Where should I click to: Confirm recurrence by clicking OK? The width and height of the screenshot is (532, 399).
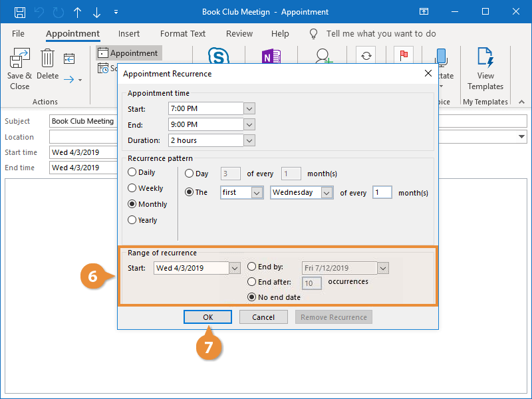point(207,317)
